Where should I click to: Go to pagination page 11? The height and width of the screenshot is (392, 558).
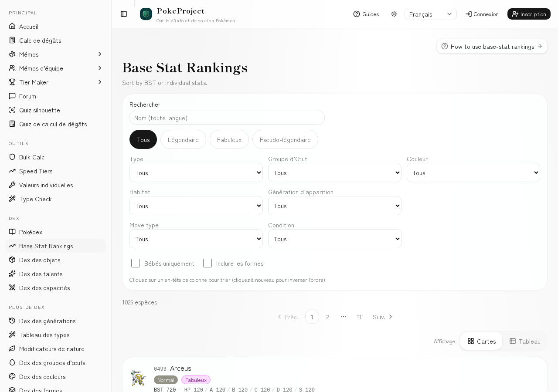[x=359, y=317]
